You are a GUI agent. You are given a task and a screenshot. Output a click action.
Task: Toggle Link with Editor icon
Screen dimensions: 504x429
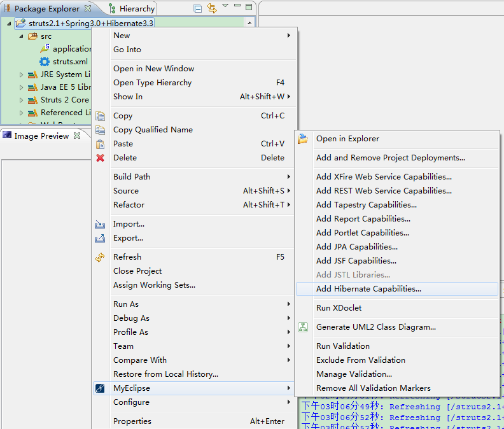coord(212,8)
